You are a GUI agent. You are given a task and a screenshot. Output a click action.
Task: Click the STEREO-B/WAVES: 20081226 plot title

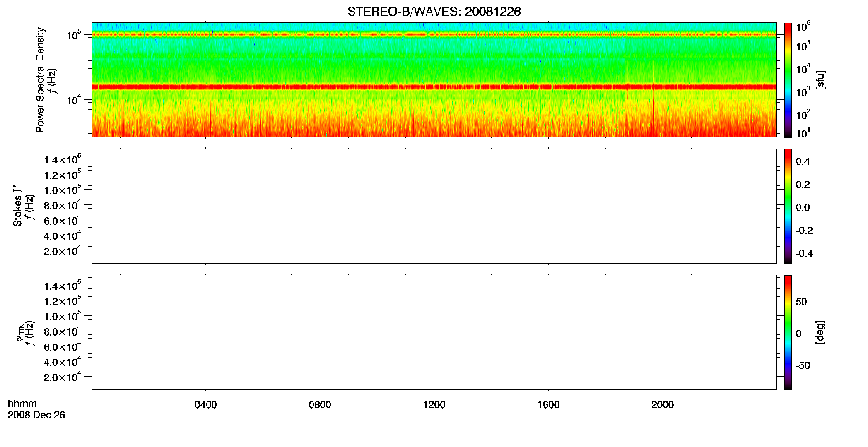click(434, 12)
